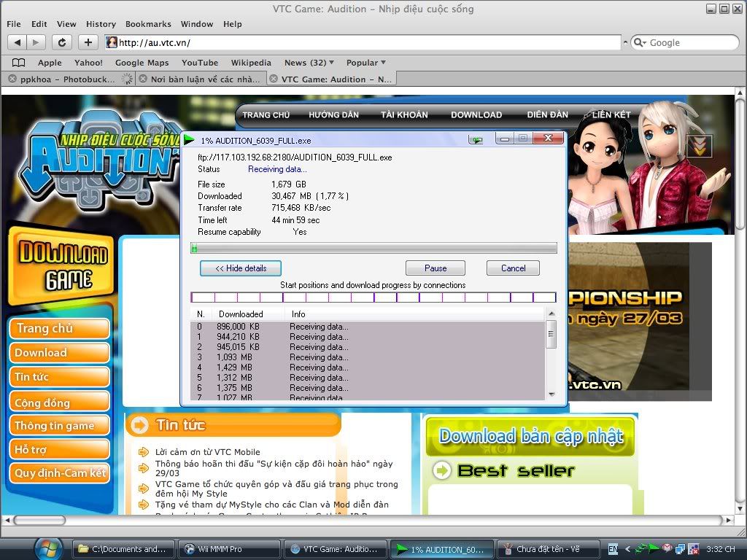Click the 'Tin tức' sidebar button
Viewport: 747px width, 560px height.
coord(60,377)
